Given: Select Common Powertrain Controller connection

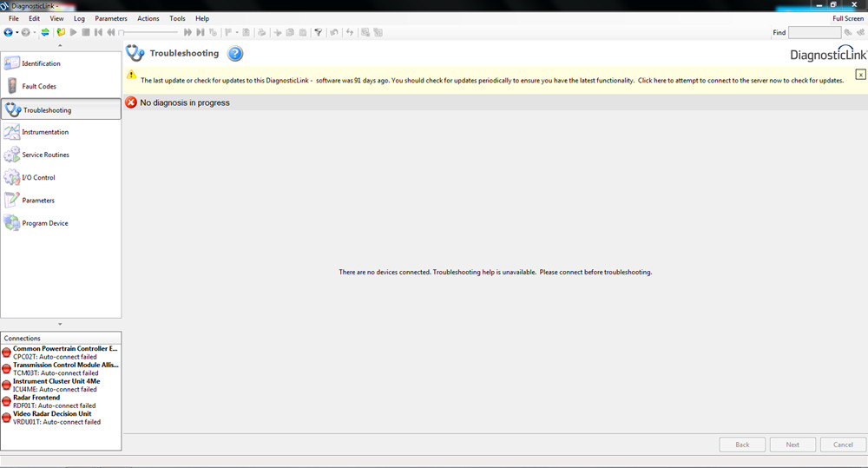Looking at the screenshot, I should coord(61,353).
